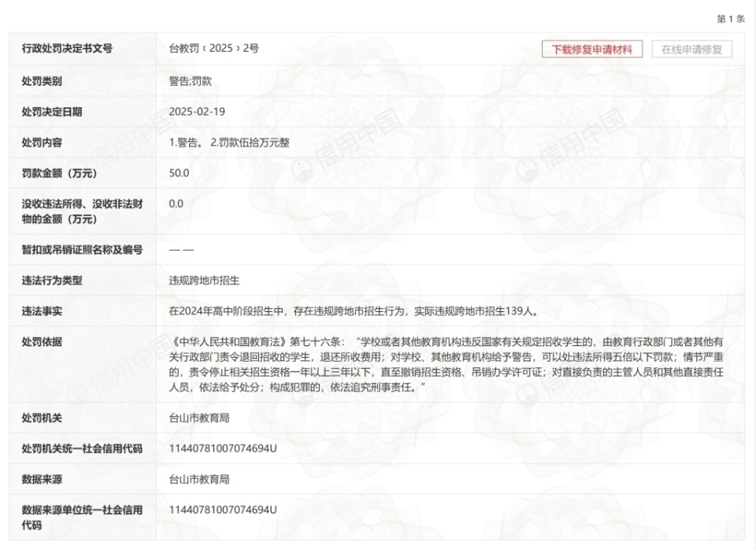
Task: Click the 下载修复申请材料 red button
Action: click(x=595, y=48)
